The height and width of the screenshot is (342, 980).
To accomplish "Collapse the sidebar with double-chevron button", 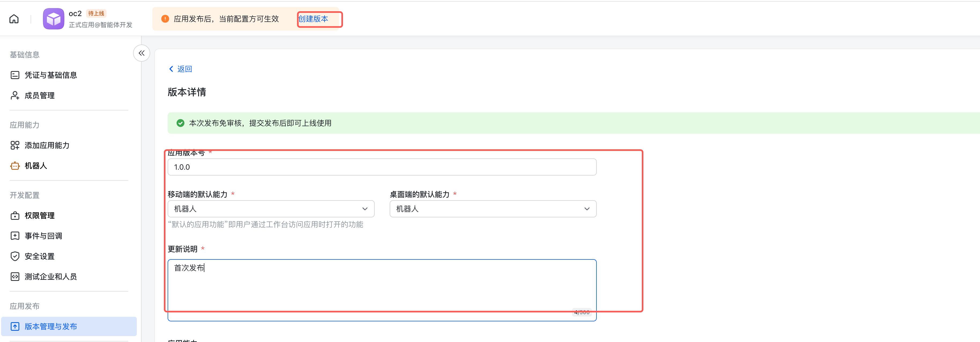I will click(142, 53).
